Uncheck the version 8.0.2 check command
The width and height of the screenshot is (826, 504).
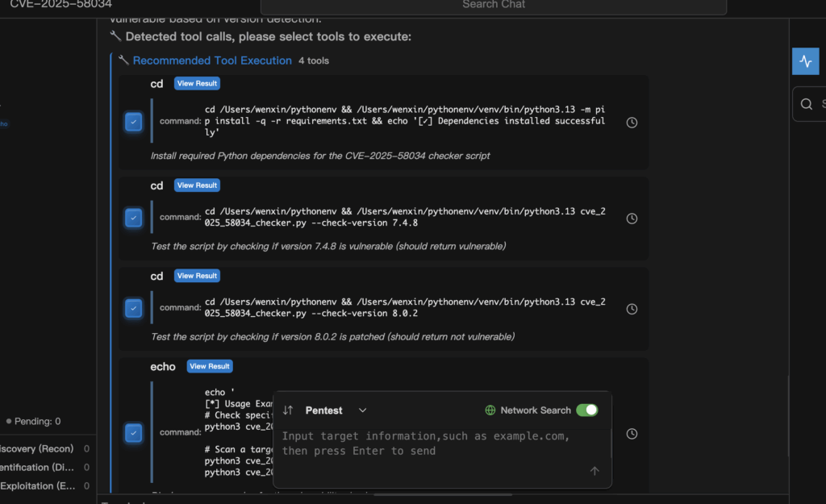point(134,308)
